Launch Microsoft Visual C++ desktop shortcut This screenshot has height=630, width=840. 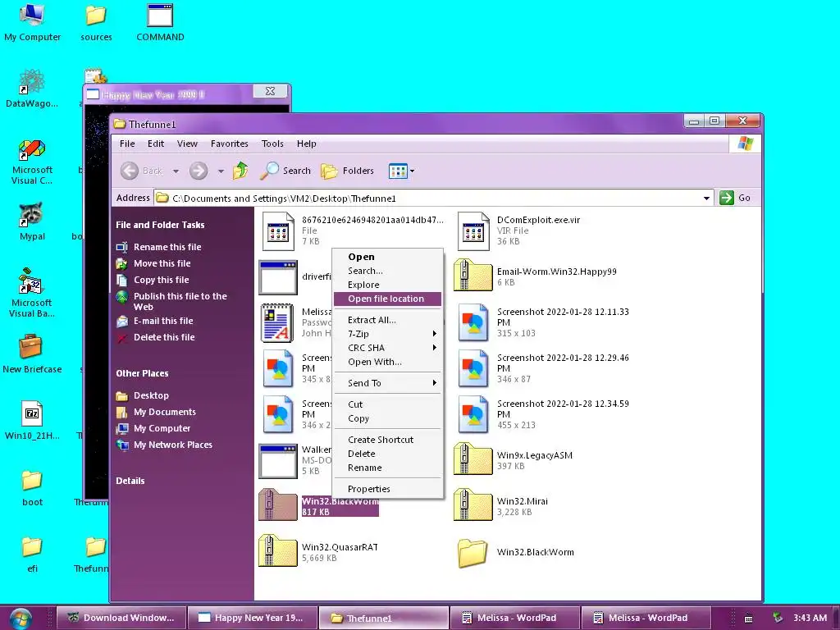click(x=32, y=162)
